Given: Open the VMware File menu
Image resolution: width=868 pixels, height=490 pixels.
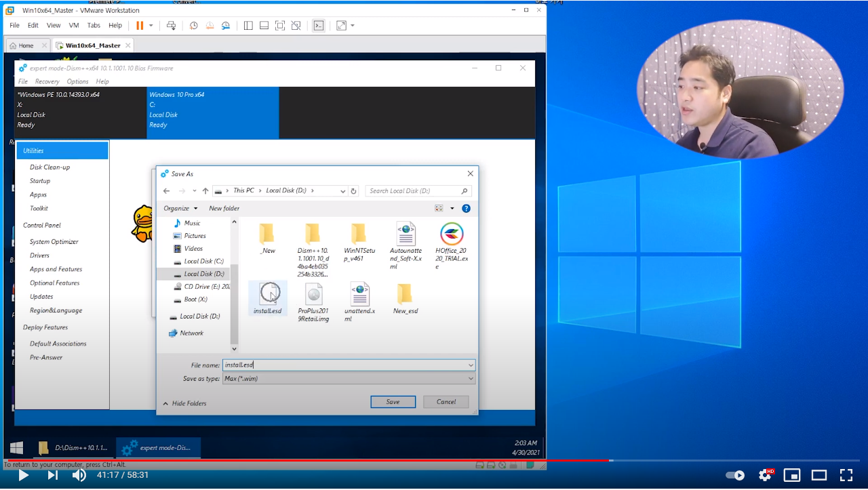Looking at the screenshot, I should [14, 25].
